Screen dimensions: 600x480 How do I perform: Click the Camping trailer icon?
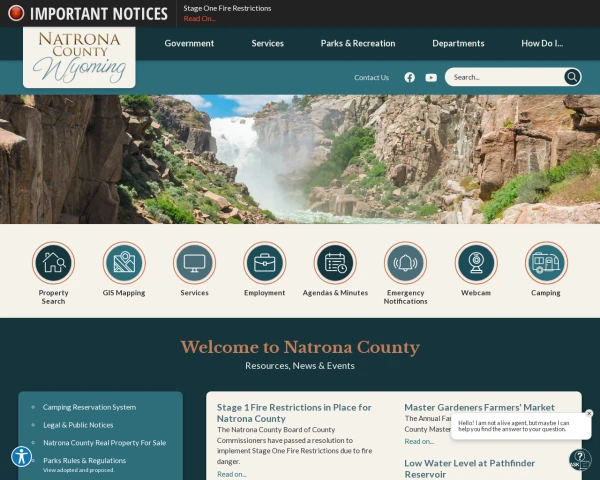click(546, 263)
